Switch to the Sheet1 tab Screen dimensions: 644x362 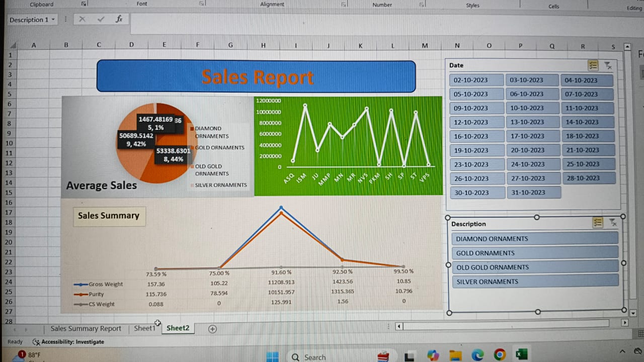click(144, 328)
